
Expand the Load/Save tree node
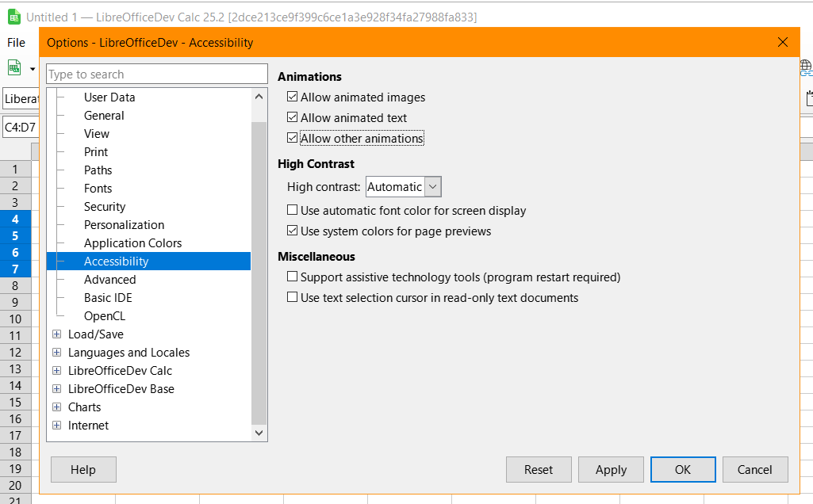(x=57, y=334)
